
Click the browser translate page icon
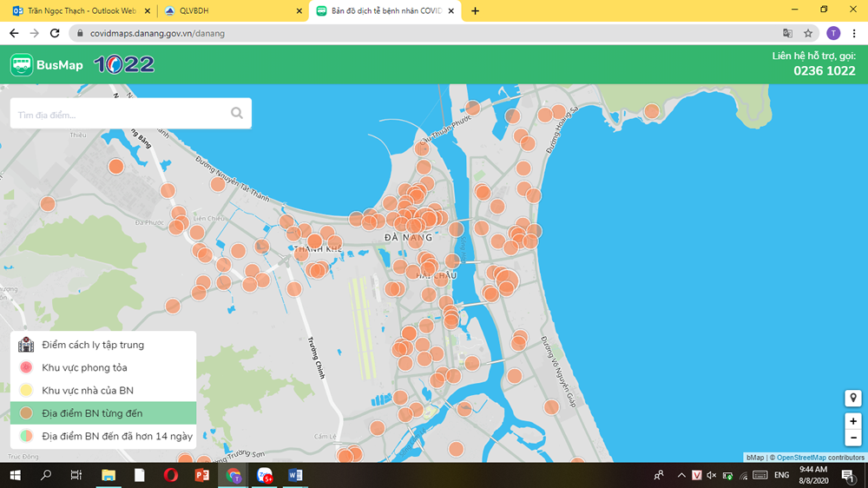787,33
